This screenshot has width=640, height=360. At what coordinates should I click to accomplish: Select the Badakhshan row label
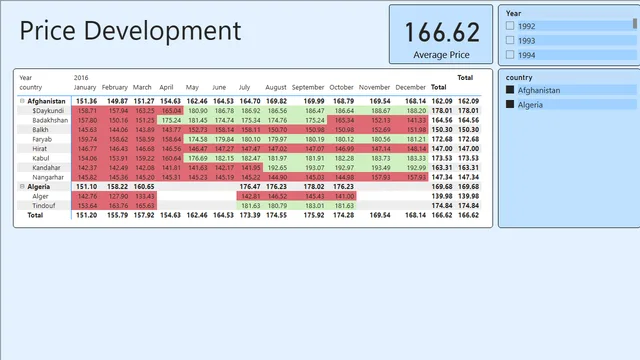[50, 120]
